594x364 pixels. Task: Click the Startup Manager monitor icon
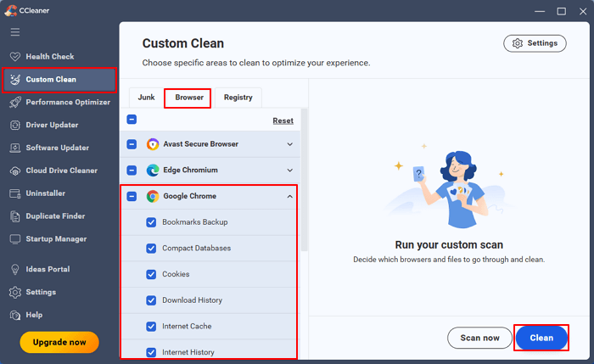point(15,239)
